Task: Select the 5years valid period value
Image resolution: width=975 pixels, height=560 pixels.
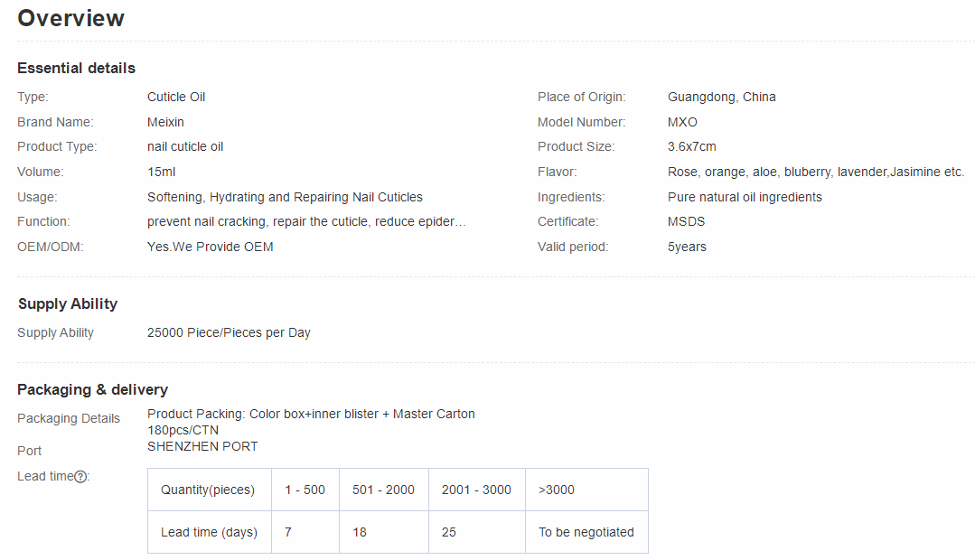Action: coord(687,247)
